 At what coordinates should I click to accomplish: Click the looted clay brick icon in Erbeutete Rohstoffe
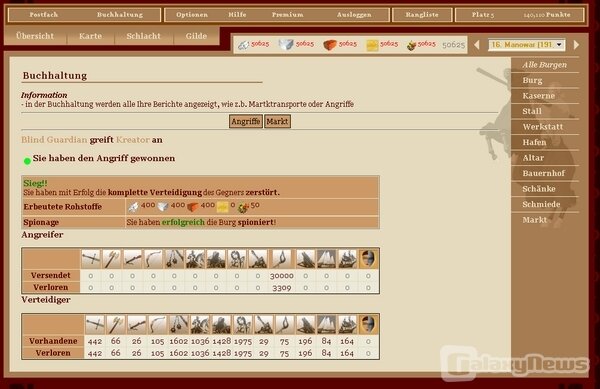tap(192, 207)
